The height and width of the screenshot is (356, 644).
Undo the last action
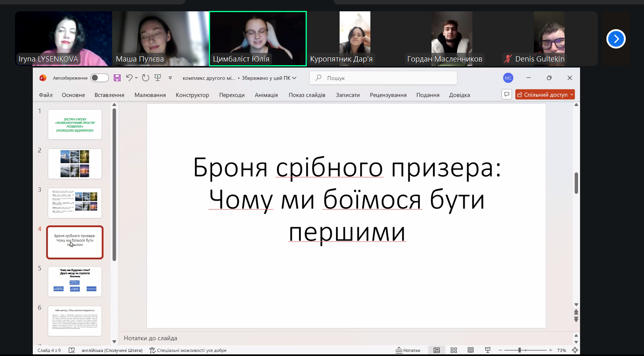click(129, 78)
